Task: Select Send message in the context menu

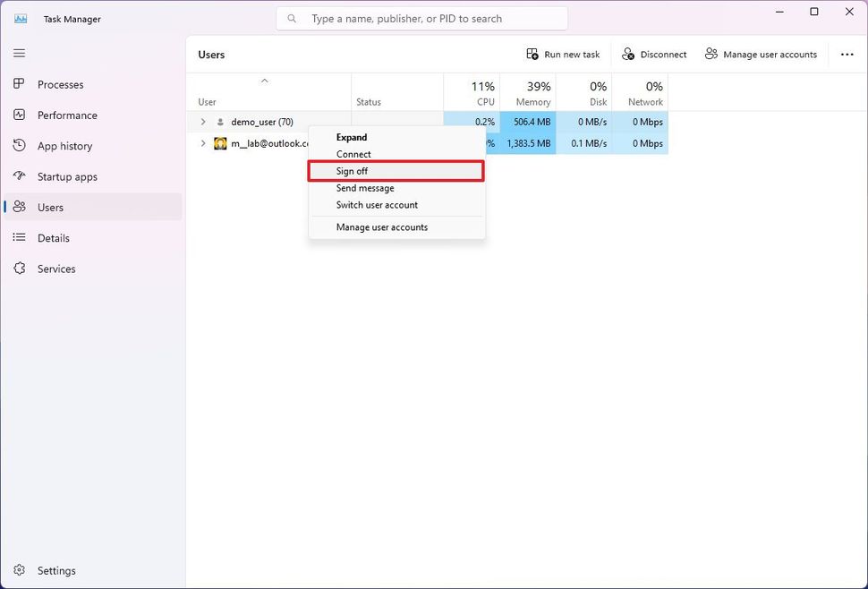Action: 365,188
